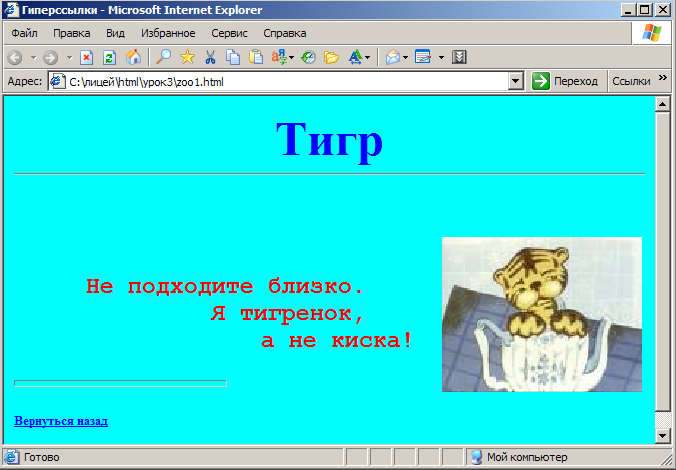Expand text size dropdown arrow
Screen dimensions: 676x470
point(367,57)
